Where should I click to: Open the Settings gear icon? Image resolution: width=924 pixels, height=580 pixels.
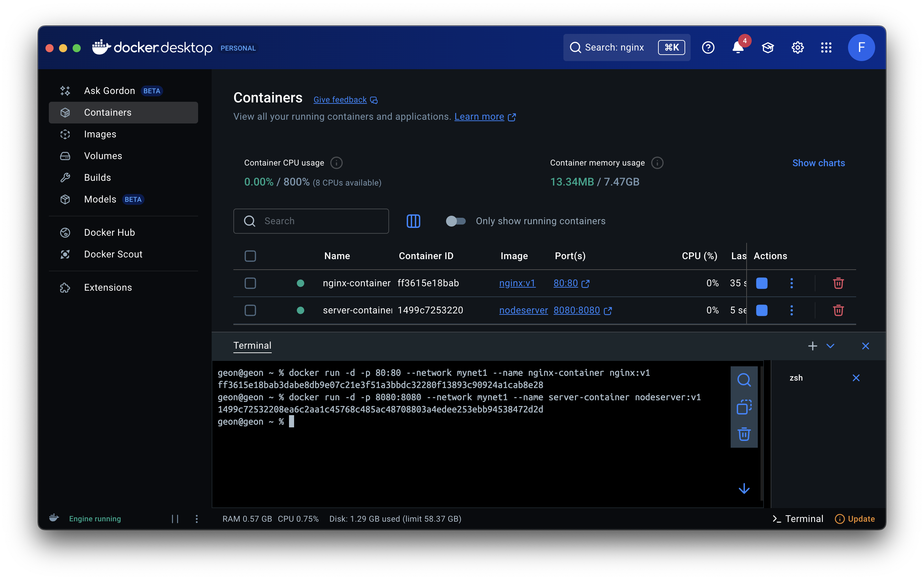pos(797,47)
